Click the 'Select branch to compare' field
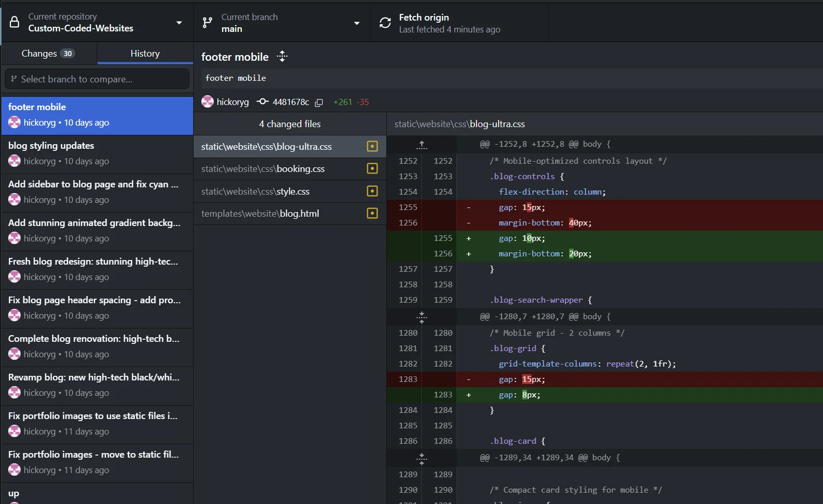Viewport: 823px width, 504px height. (x=97, y=79)
